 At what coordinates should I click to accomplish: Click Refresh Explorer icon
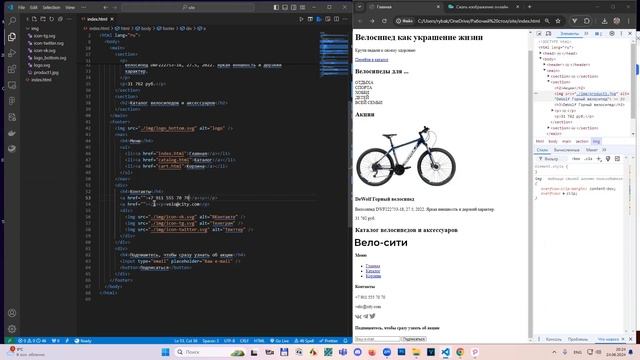(51, 19)
